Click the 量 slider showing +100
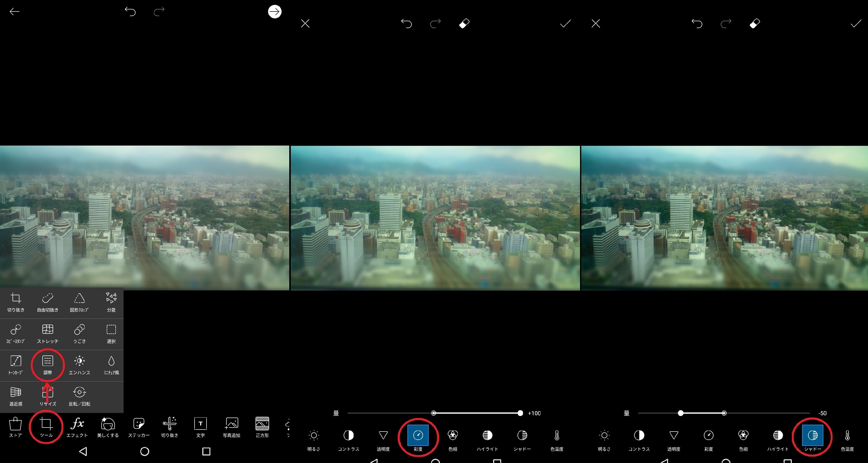Image resolution: width=868 pixels, height=463 pixels. click(x=520, y=413)
